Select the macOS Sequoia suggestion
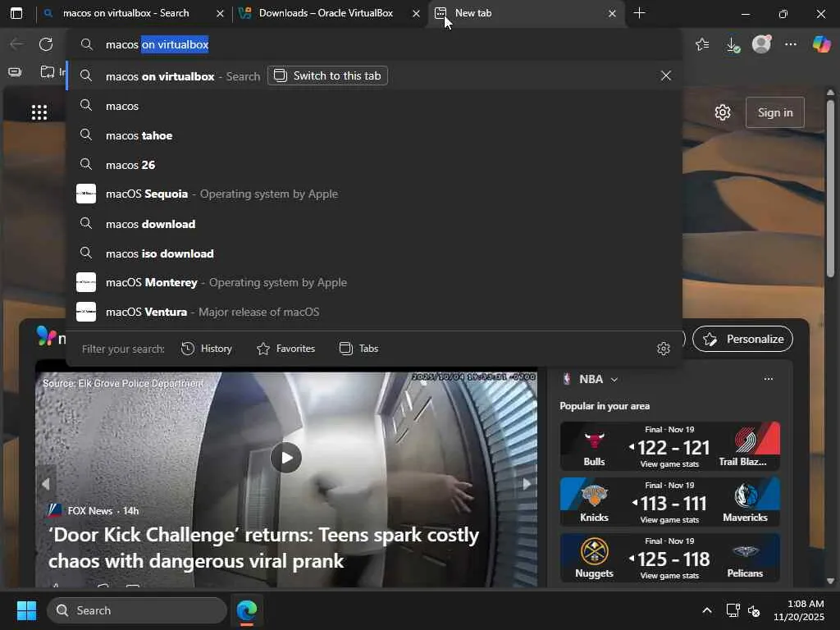 tap(374, 194)
